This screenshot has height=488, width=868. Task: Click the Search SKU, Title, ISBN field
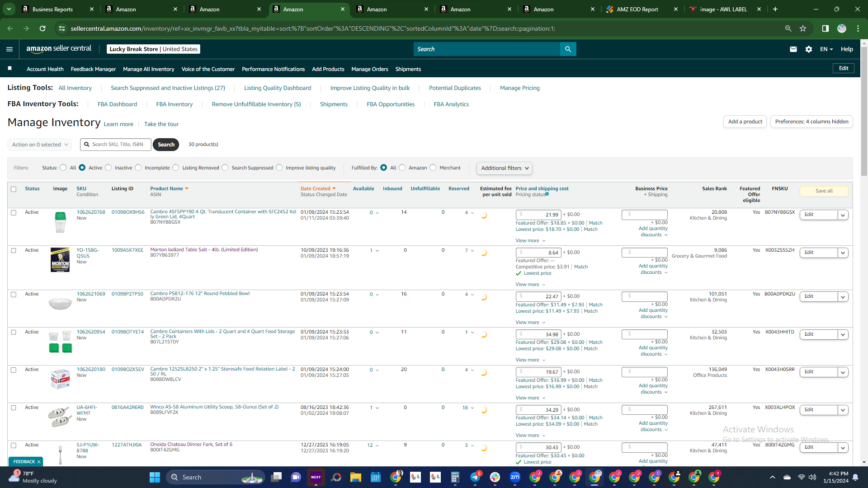[x=116, y=145]
